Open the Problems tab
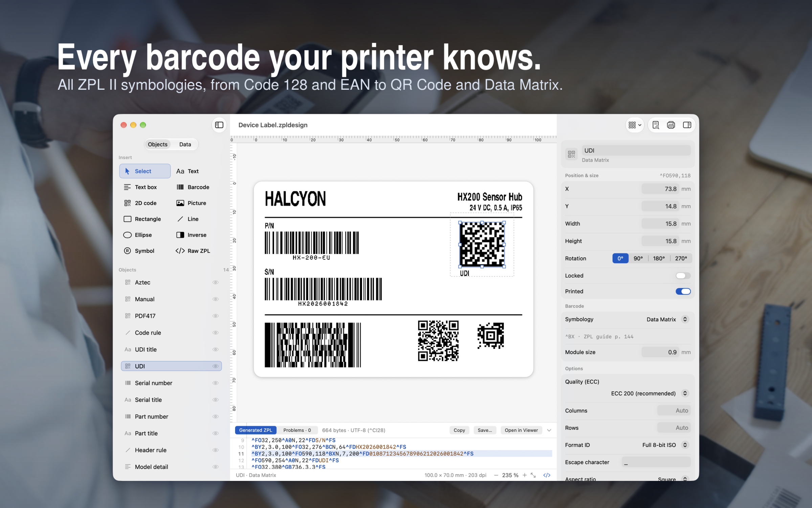Viewport: 812px width, 508px height. coord(297,430)
